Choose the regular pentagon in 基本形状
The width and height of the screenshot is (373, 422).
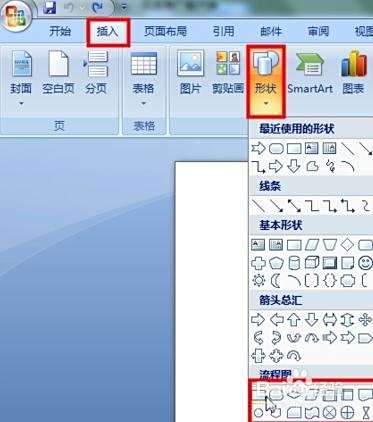click(276, 263)
